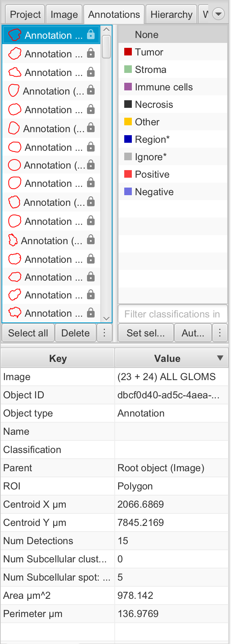Pick the Positive classification
231x644 pixels.
tap(152, 174)
